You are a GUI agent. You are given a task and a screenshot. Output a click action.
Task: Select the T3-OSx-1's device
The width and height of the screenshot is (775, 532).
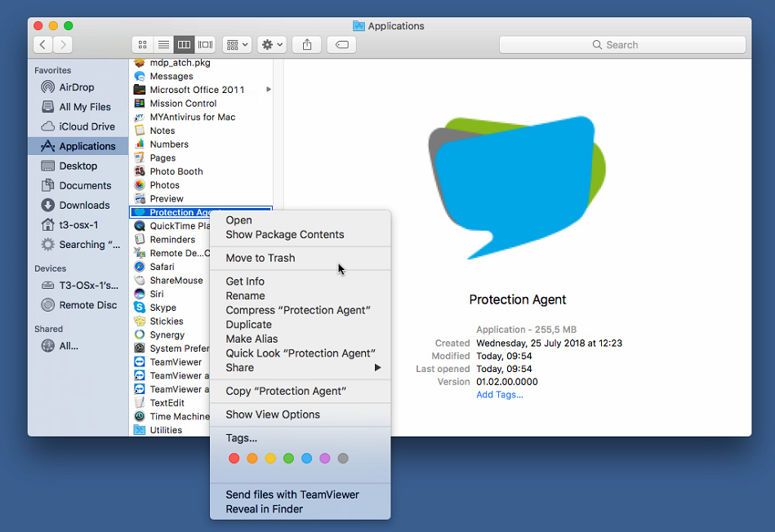(x=79, y=286)
